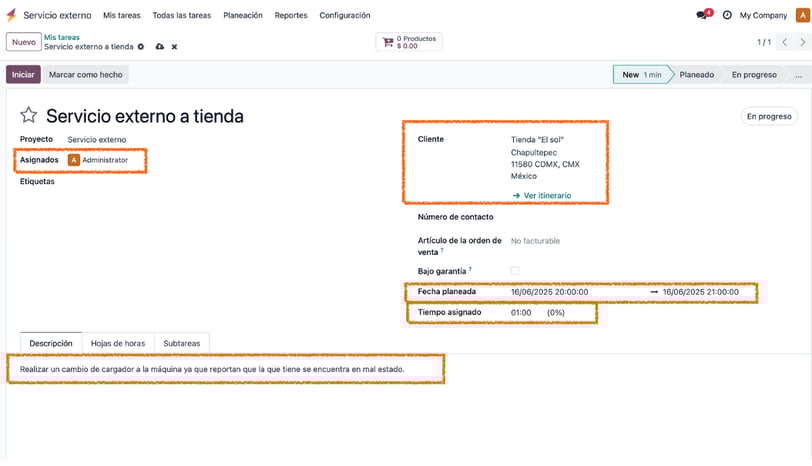Open the Productos shopping cart button
Screen dimensions: 812x466
pyautogui.click(x=409, y=42)
